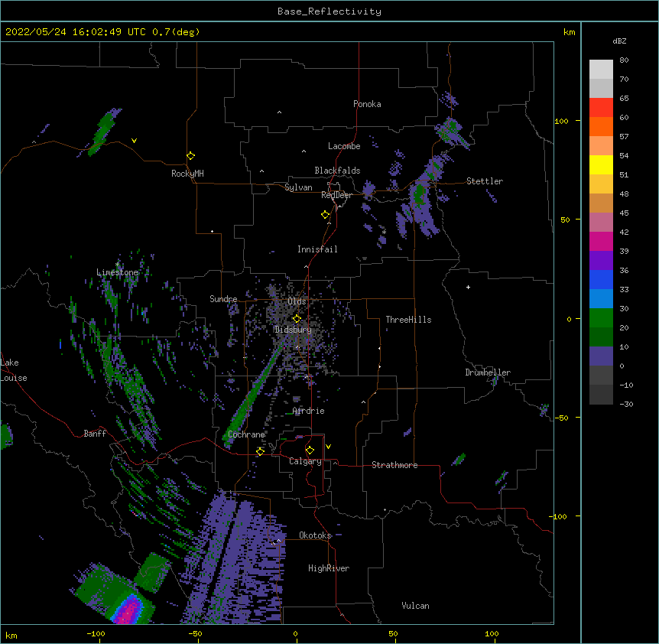The height and width of the screenshot is (644, 659).
Task: Select the bright green 20-30 dBZ swatch
Action: pyautogui.click(x=601, y=318)
